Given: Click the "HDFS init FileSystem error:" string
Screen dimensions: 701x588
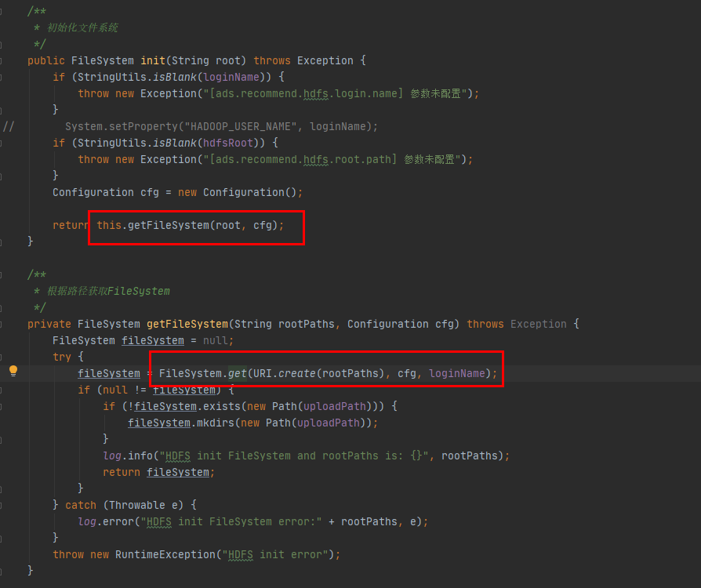Looking at the screenshot, I should 231,522.
